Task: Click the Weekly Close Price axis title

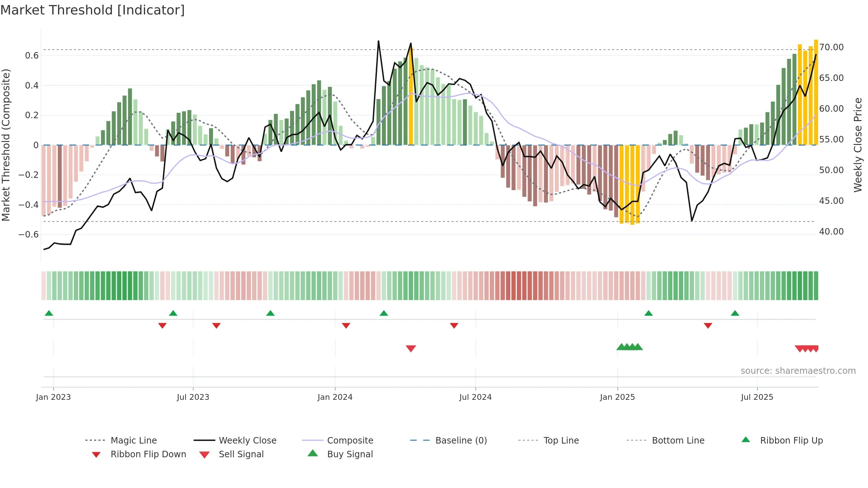Action: (858, 145)
